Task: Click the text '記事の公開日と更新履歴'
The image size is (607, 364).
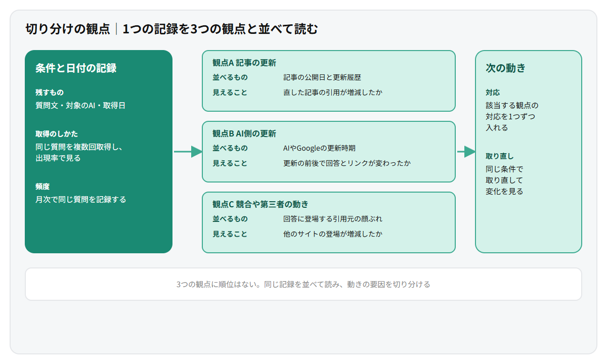Action: point(322,77)
